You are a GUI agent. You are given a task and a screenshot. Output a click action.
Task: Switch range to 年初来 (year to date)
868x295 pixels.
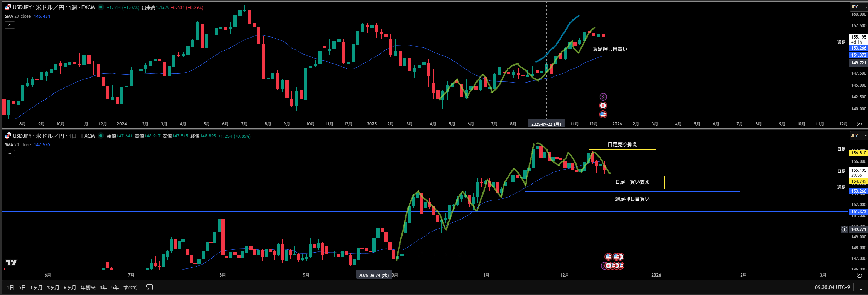(88, 288)
